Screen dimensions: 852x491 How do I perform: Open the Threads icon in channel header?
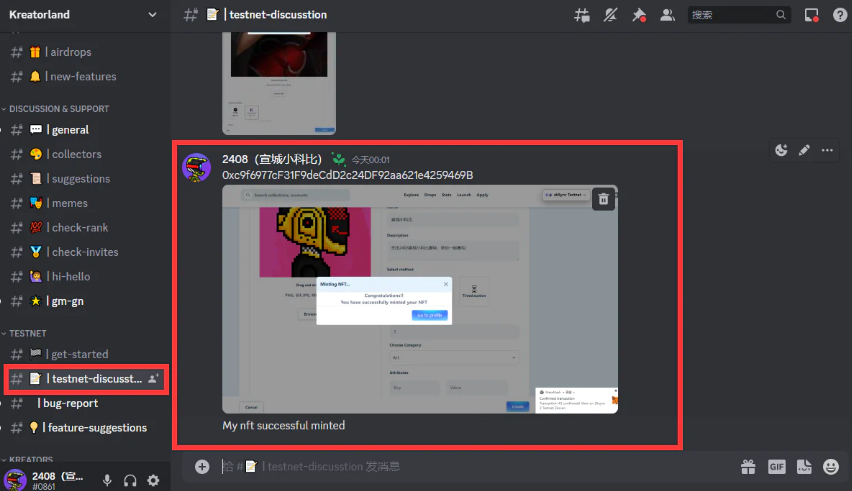pos(581,15)
